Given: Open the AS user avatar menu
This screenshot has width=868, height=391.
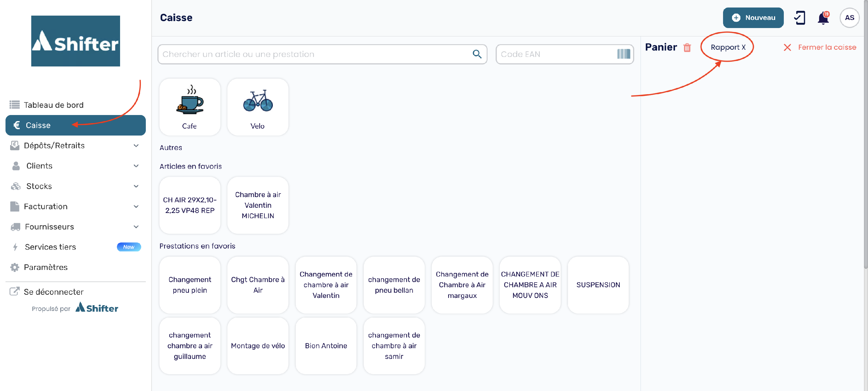Looking at the screenshot, I should pos(849,18).
